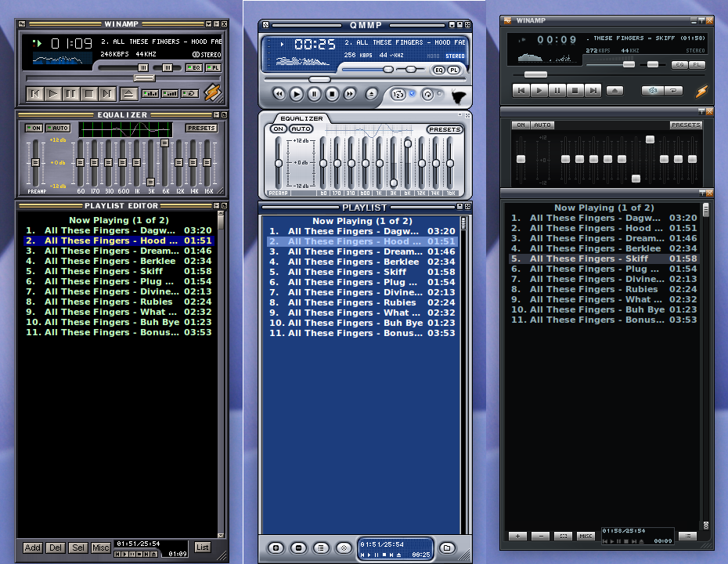Click plus add icon in QMMP playlist footer

[x=276, y=548]
